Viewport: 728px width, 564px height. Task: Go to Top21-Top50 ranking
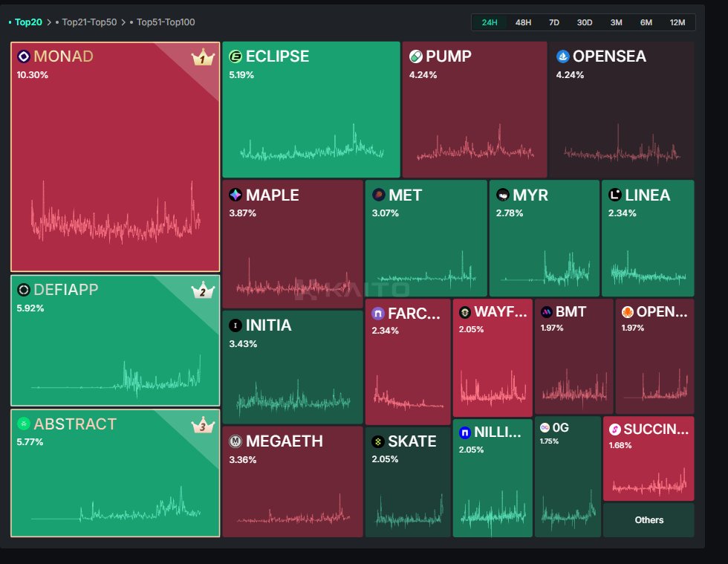click(x=89, y=22)
